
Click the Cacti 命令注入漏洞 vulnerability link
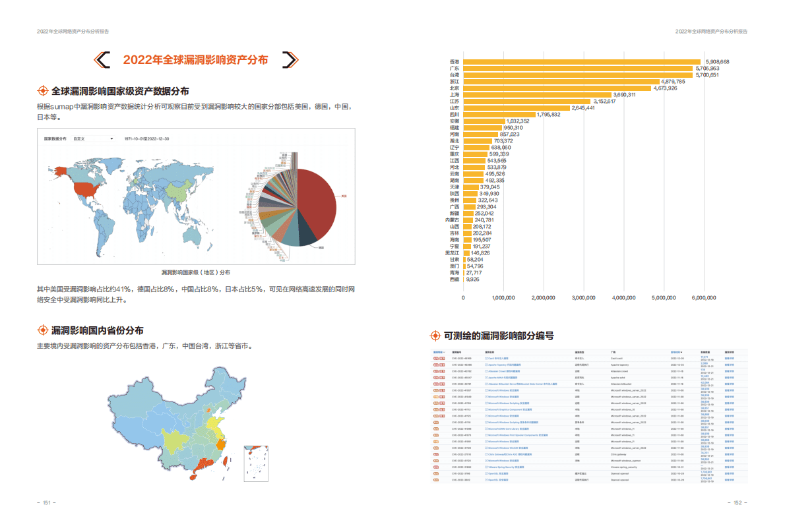[496, 358]
